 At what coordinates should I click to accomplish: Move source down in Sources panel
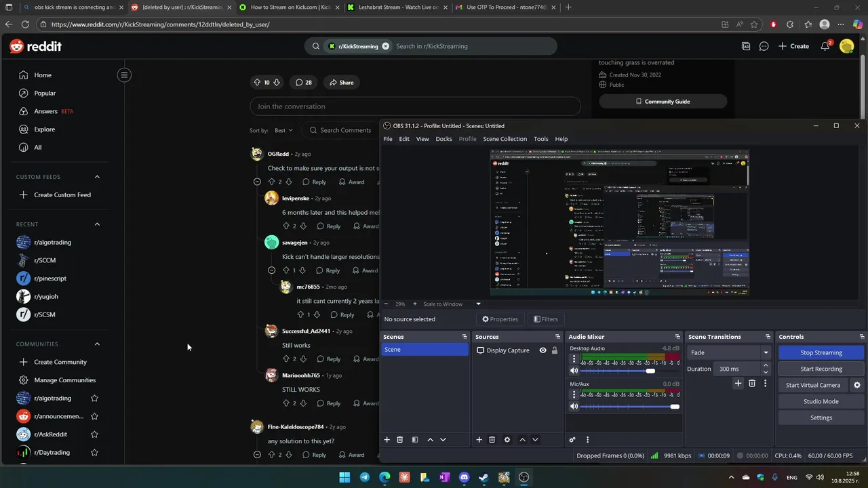click(x=535, y=440)
